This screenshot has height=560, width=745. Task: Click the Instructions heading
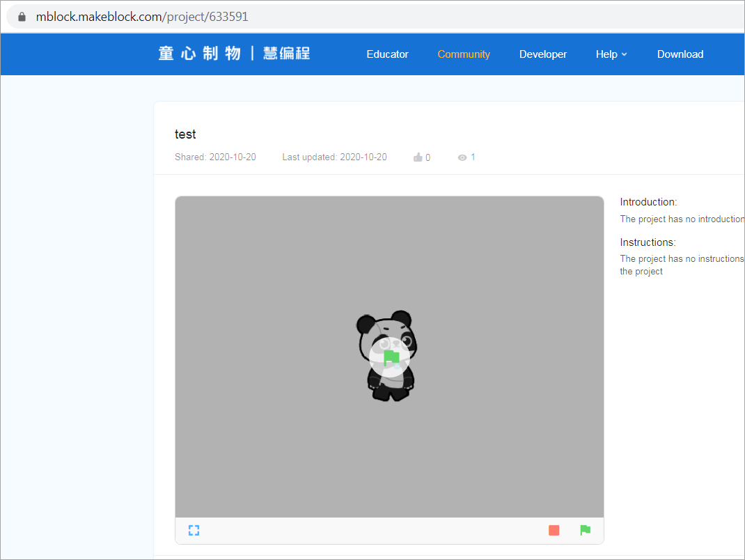648,242
